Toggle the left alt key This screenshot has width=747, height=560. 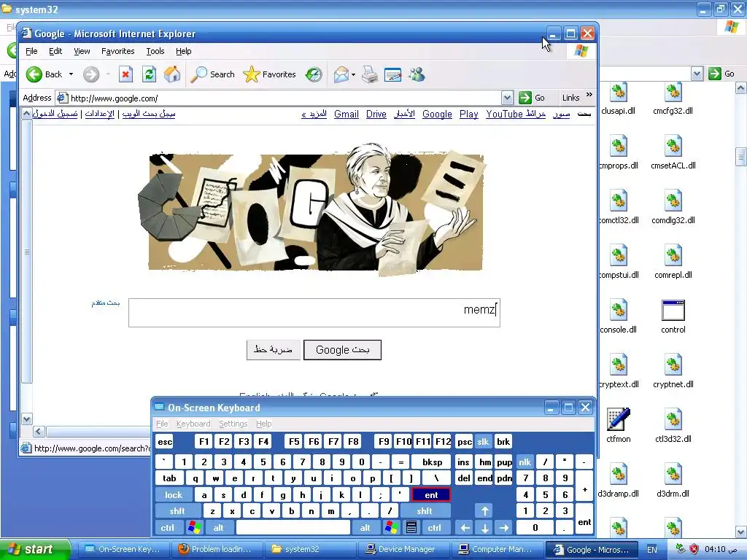[x=219, y=528]
